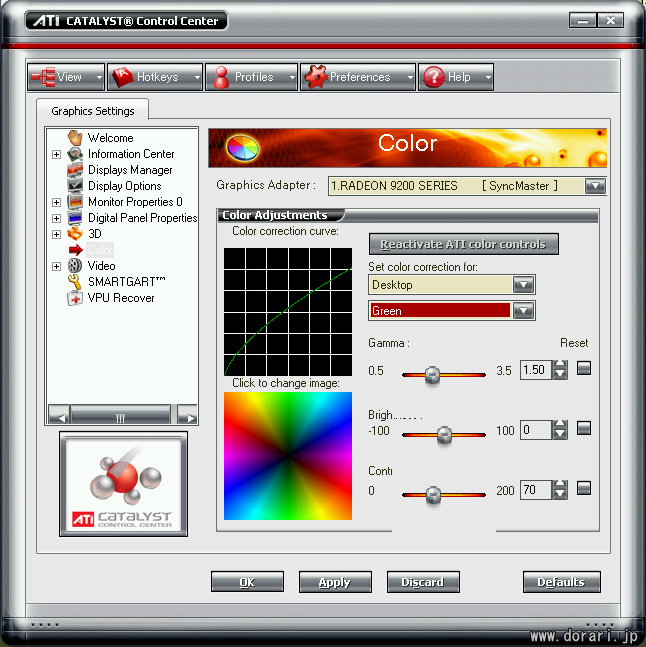646x647 pixels.
Task: Open the Help toolbar menu
Action: tap(456, 77)
